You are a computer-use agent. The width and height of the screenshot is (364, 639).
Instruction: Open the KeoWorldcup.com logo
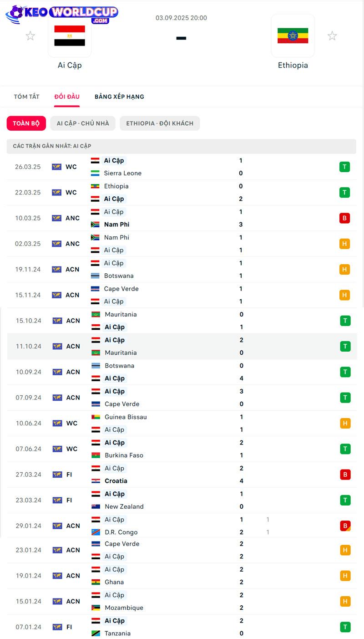pyautogui.click(x=62, y=14)
